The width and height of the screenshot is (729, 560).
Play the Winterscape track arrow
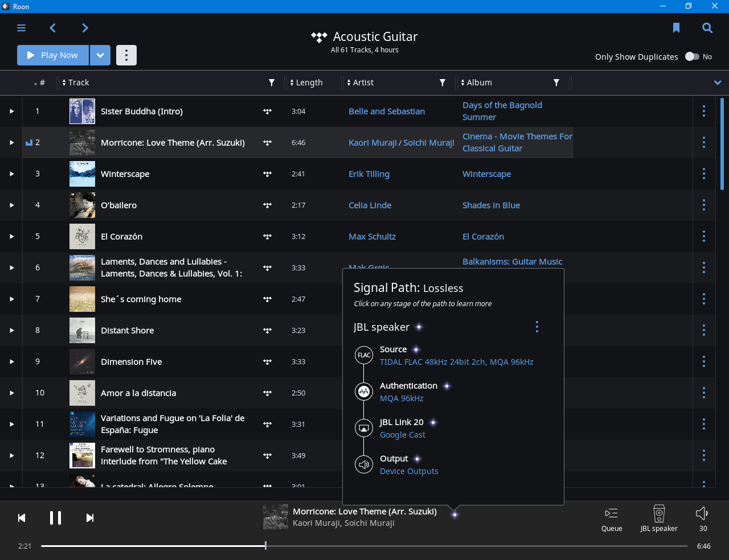[11, 174]
